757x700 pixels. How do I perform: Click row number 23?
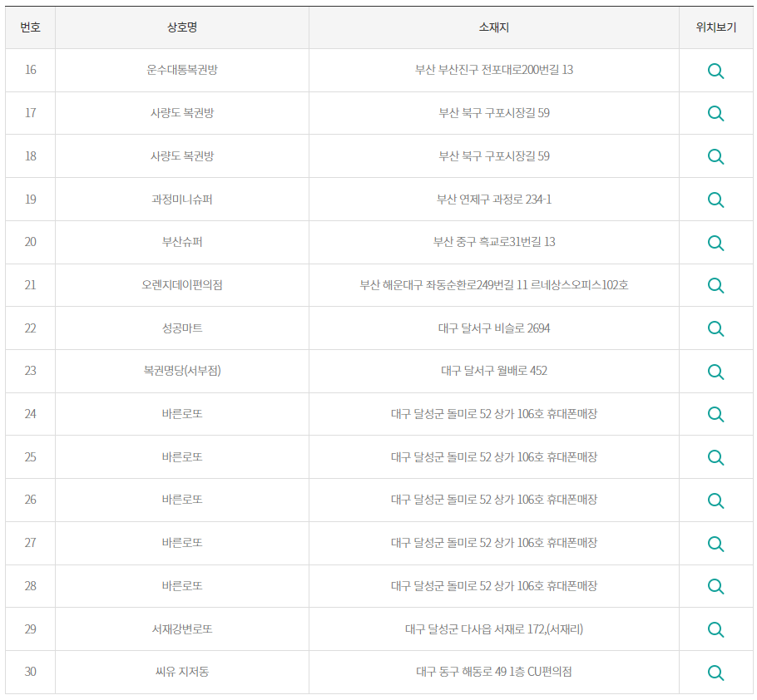(x=31, y=371)
